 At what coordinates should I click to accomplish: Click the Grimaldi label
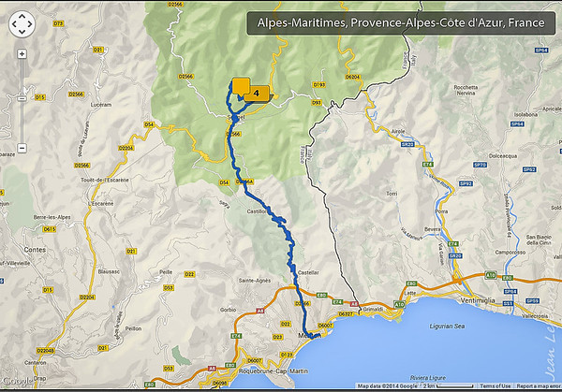[x=373, y=309]
